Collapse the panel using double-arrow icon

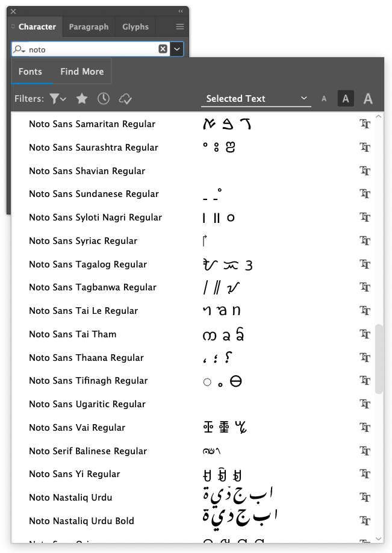181,11
